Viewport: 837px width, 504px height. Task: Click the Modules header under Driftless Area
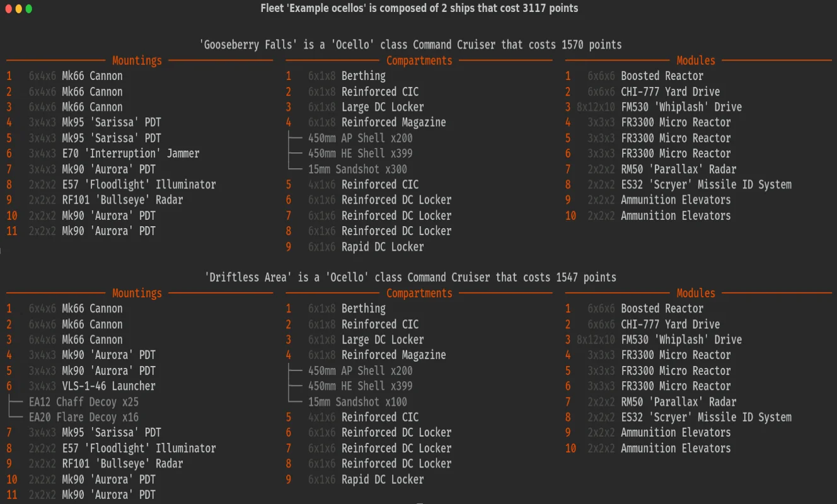click(x=696, y=293)
